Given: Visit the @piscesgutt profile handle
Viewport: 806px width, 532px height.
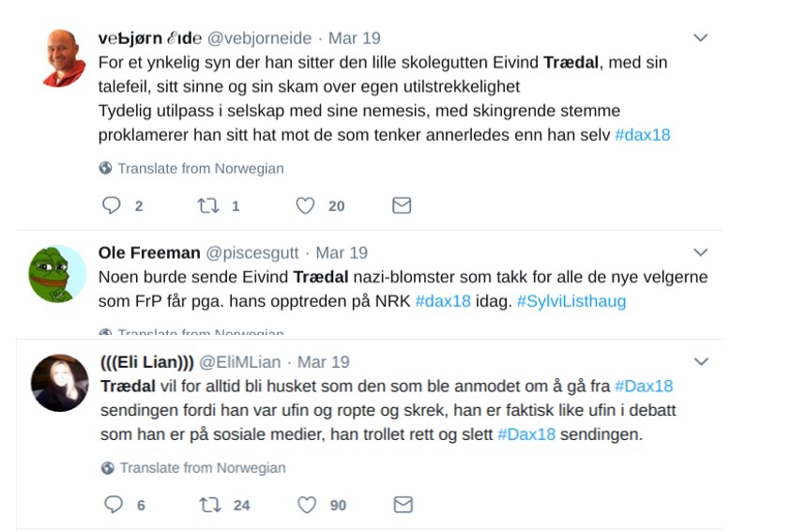Looking at the screenshot, I should pos(254,252).
